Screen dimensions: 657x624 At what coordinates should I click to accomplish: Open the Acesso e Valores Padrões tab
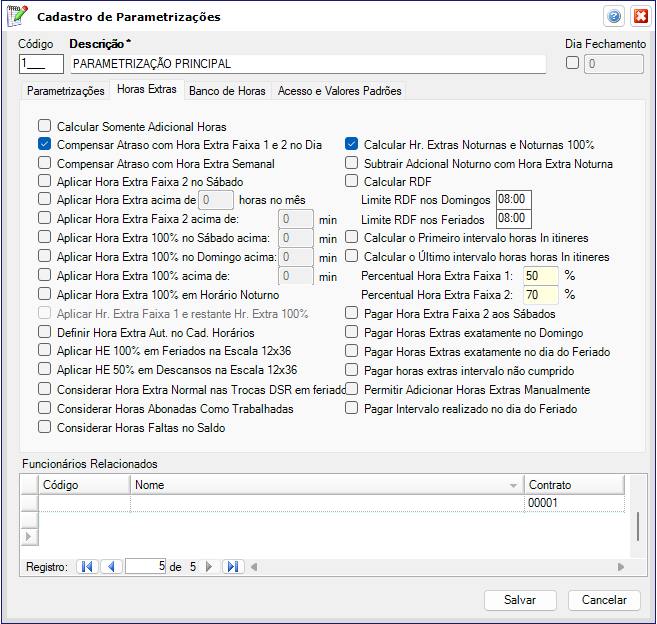coord(339,91)
